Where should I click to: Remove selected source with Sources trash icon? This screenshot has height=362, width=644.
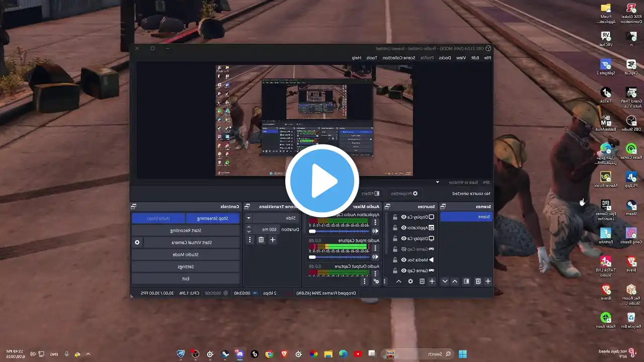tap(422, 281)
